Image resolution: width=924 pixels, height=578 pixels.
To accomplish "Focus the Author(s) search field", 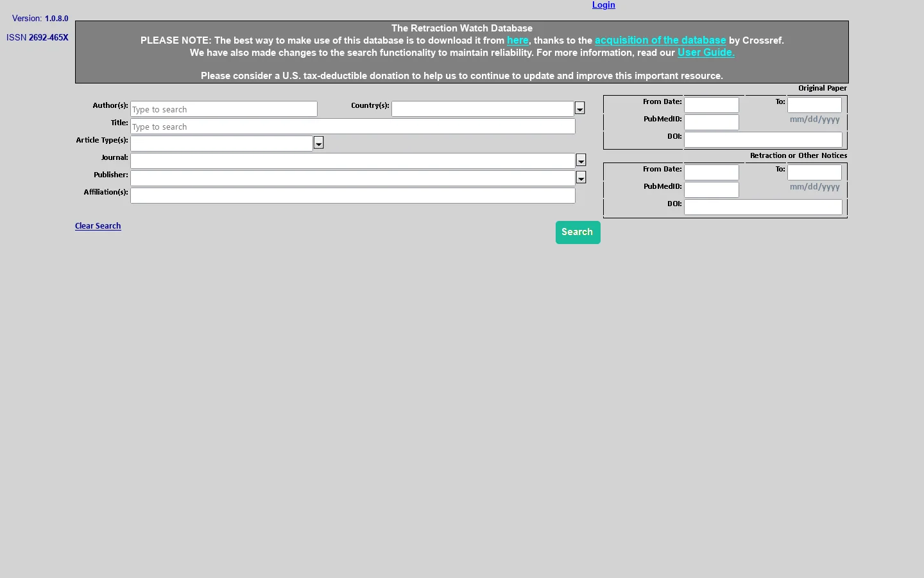I will pyautogui.click(x=224, y=109).
